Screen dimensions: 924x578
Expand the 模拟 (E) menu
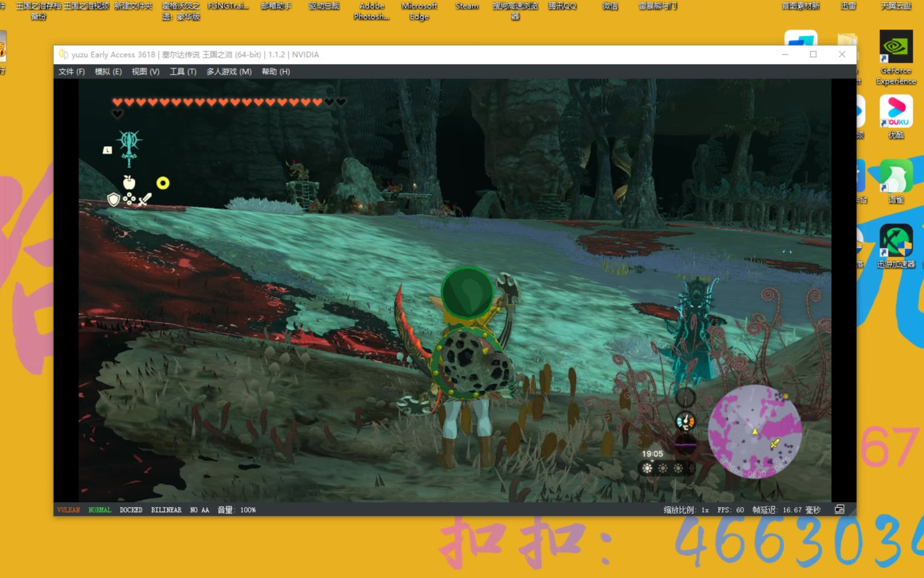pos(108,72)
